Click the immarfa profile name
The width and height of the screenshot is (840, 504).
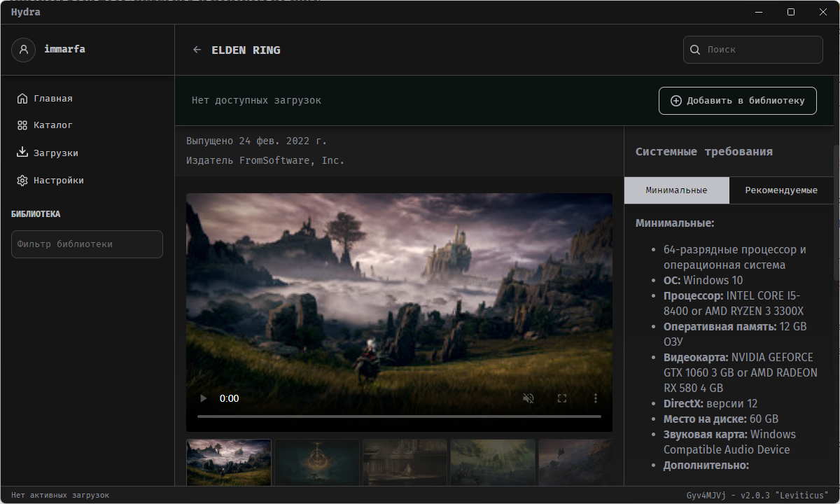[x=64, y=50]
